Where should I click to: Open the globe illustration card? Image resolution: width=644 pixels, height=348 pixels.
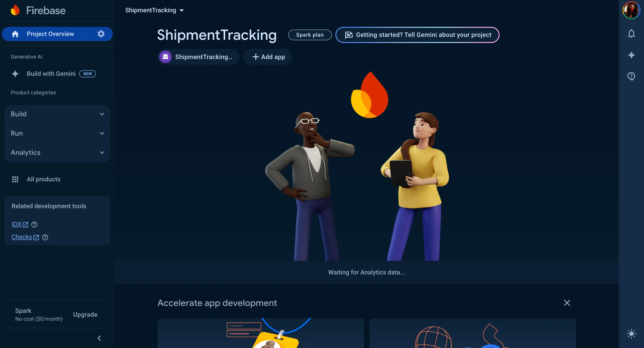click(x=472, y=333)
